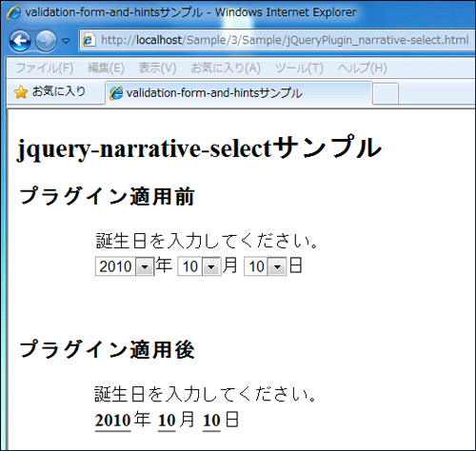Open a new blank tab

tap(386, 94)
